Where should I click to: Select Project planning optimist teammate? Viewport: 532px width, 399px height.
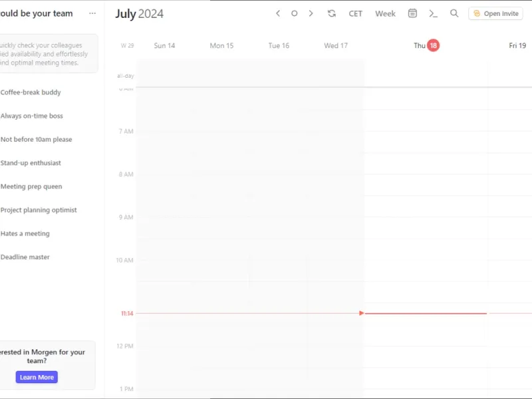point(39,210)
